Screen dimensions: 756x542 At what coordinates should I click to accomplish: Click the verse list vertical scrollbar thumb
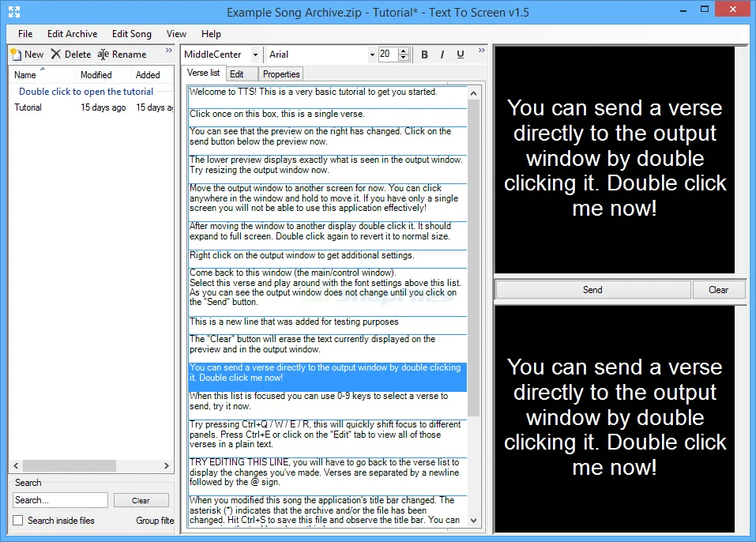click(473, 258)
